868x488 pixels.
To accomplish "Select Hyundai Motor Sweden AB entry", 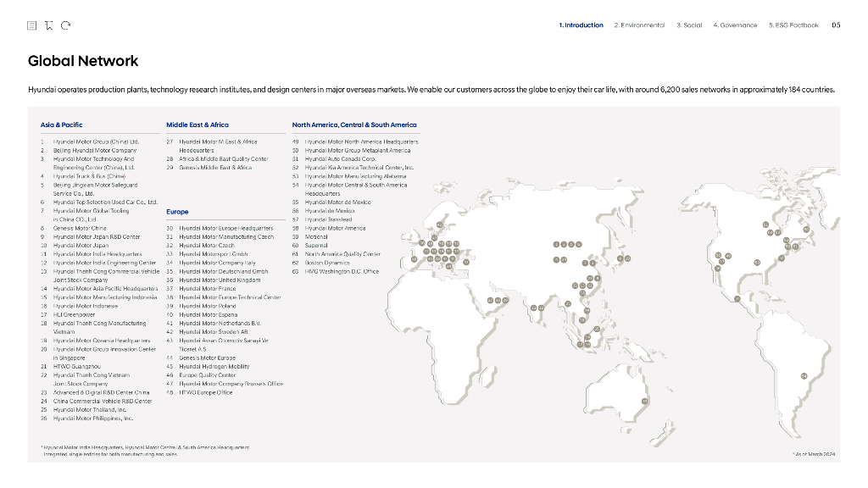I will pos(213,332).
